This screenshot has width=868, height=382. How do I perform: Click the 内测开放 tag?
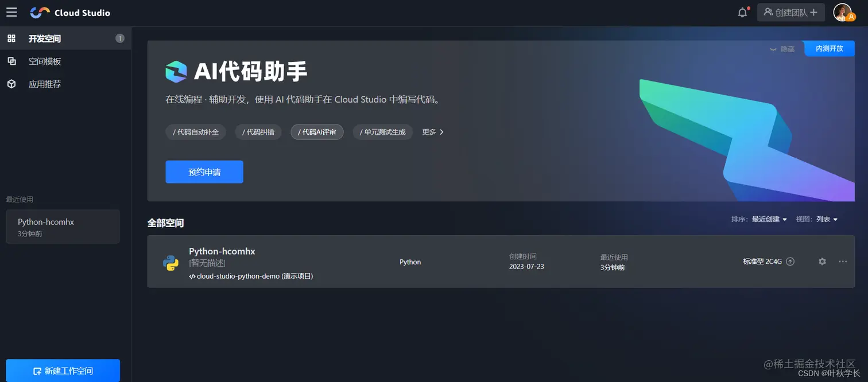[830, 49]
